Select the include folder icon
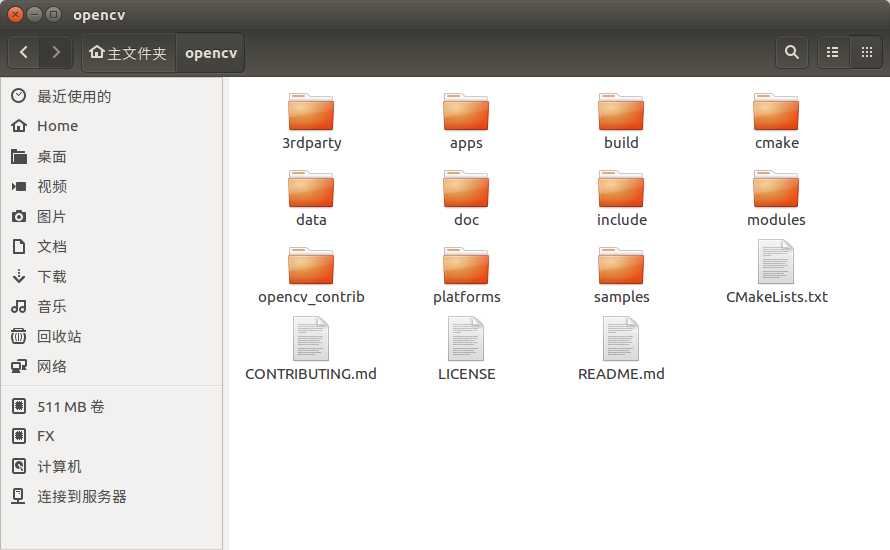The width and height of the screenshot is (890, 550). [x=621, y=189]
